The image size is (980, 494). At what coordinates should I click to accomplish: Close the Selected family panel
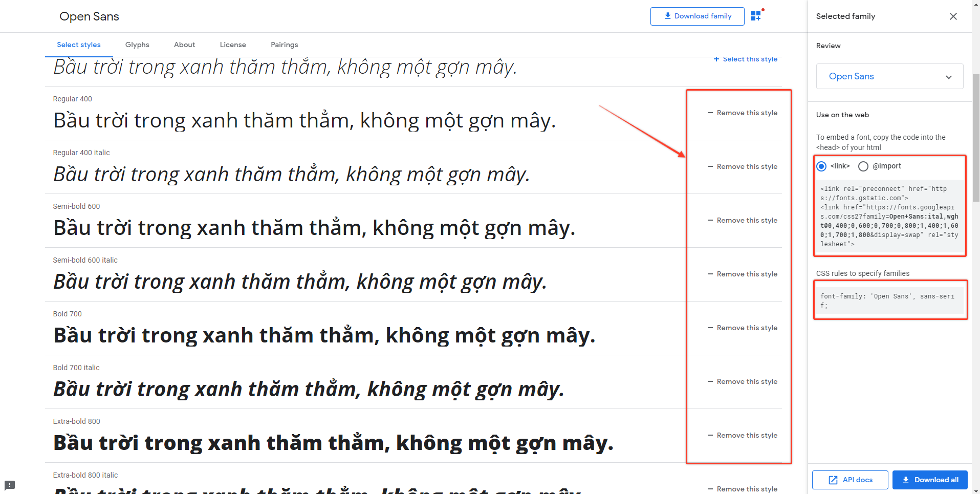pyautogui.click(x=953, y=16)
